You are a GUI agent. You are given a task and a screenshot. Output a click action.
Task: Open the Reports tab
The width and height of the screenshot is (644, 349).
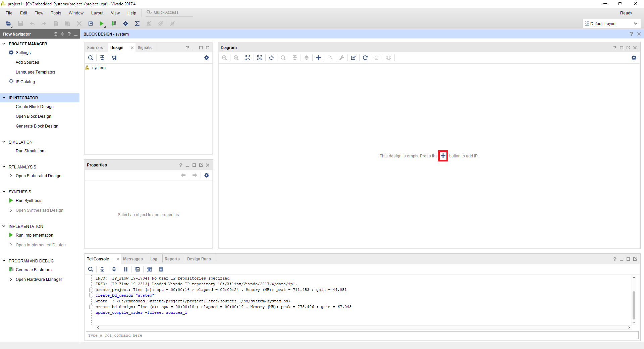pos(172,259)
